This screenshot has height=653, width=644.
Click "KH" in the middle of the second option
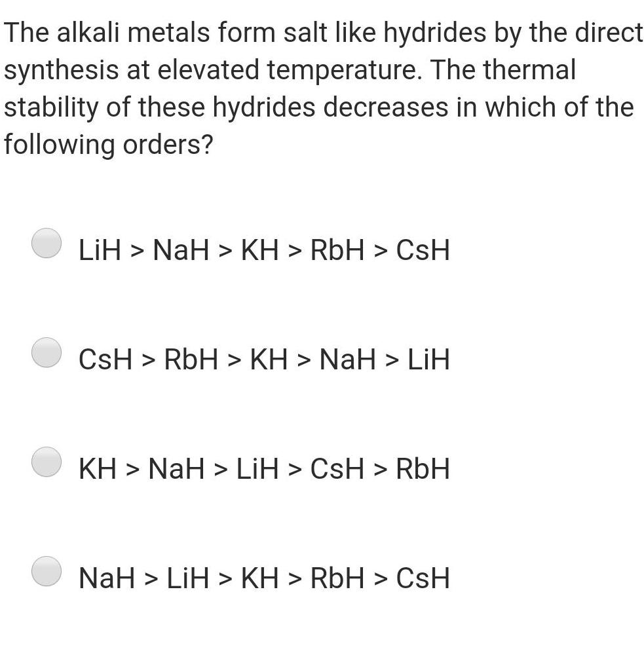pos(269,360)
